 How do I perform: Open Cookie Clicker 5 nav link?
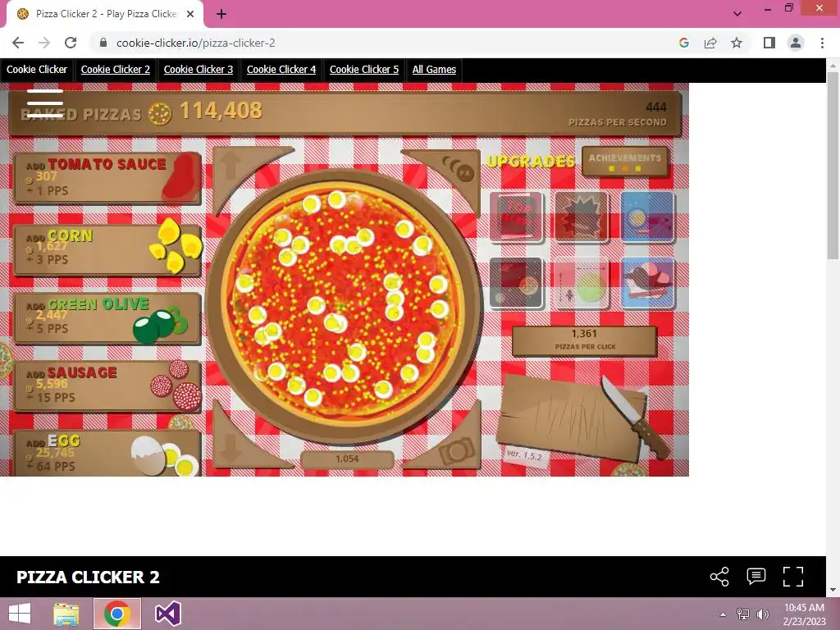point(364,70)
